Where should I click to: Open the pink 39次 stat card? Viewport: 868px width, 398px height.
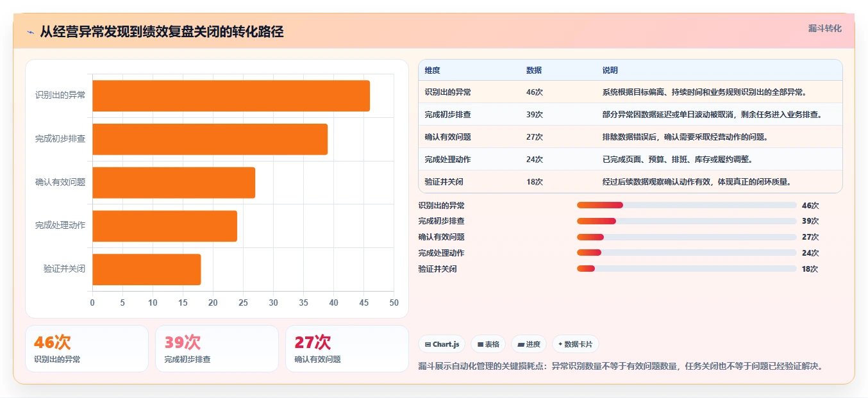217,349
